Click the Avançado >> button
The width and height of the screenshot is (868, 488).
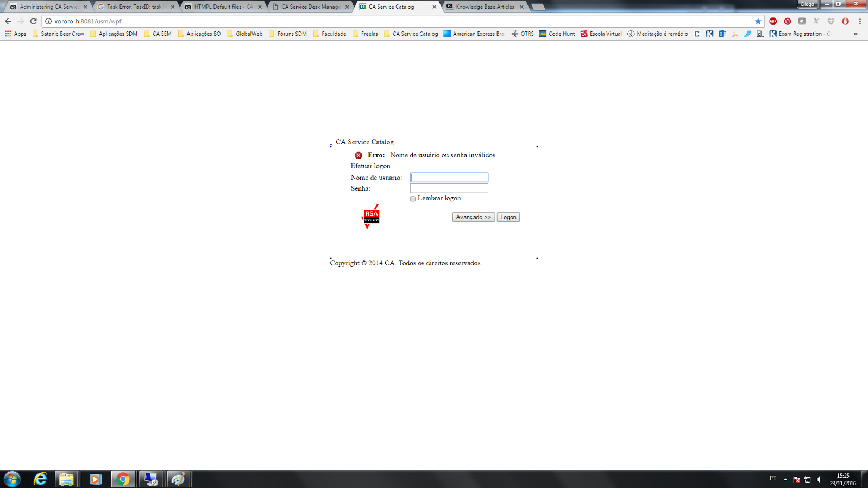tap(473, 217)
